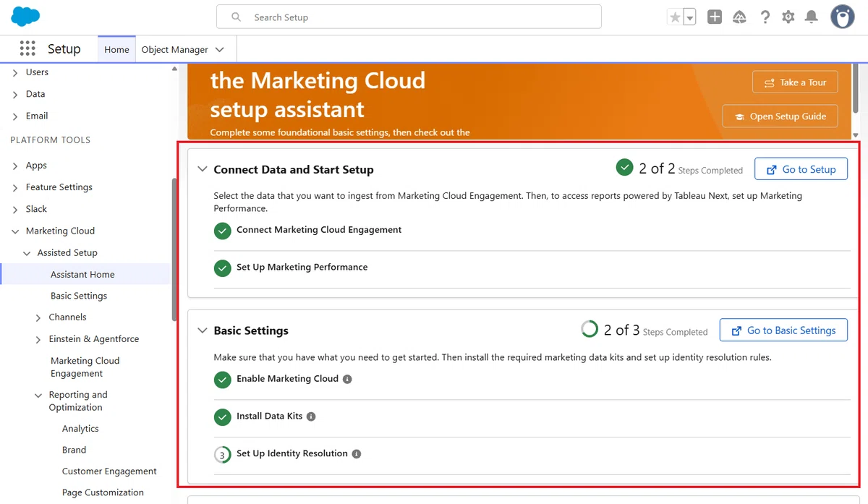Expand the Data tree node
This screenshot has width=868, height=504.
(x=16, y=94)
